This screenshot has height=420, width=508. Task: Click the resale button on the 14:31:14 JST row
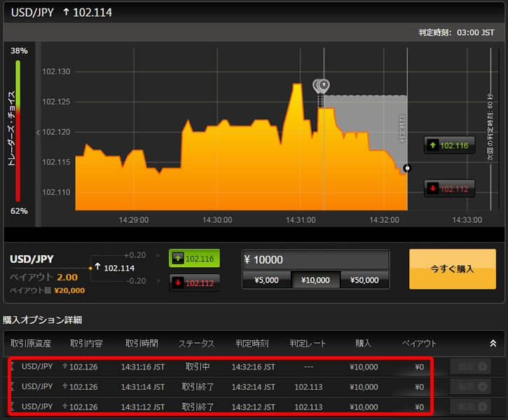(471, 386)
